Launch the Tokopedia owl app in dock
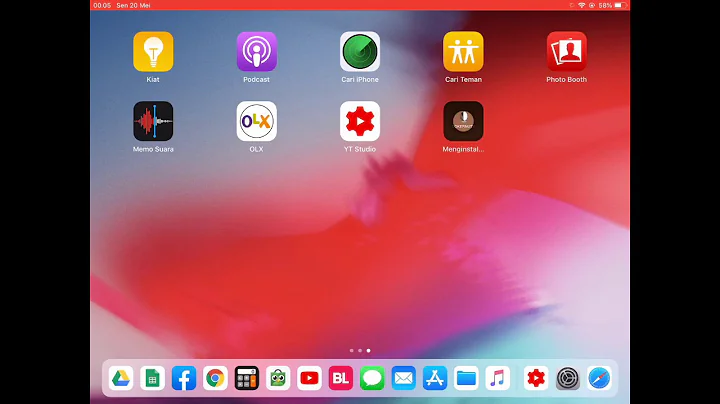The width and height of the screenshot is (720, 404). (278, 378)
